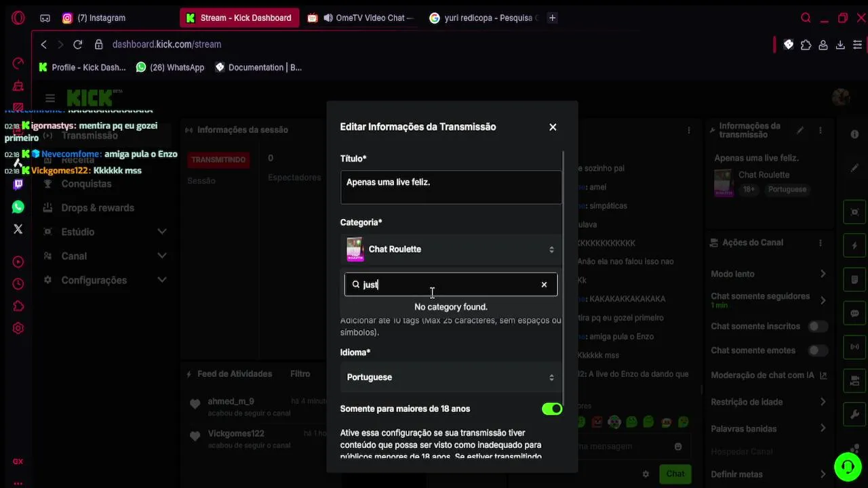Go back to the previous page
The width and height of the screenshot is (868, 488).
44,44
